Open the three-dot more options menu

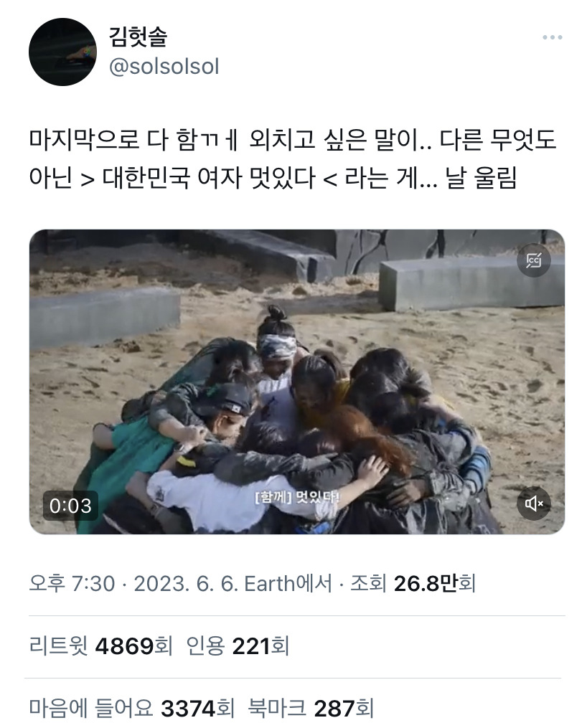(553, 37)
